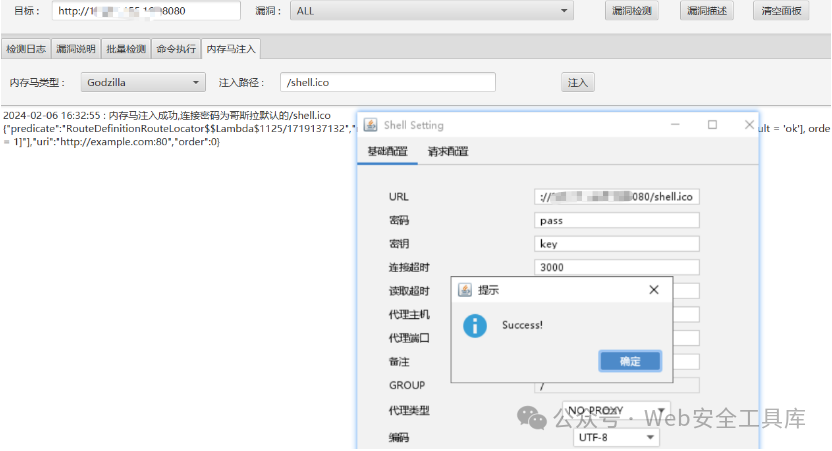Click the blue info icon beside Success!
This screenshot has height=451, width=832.
pyautogui.click(x=475, y=325)
